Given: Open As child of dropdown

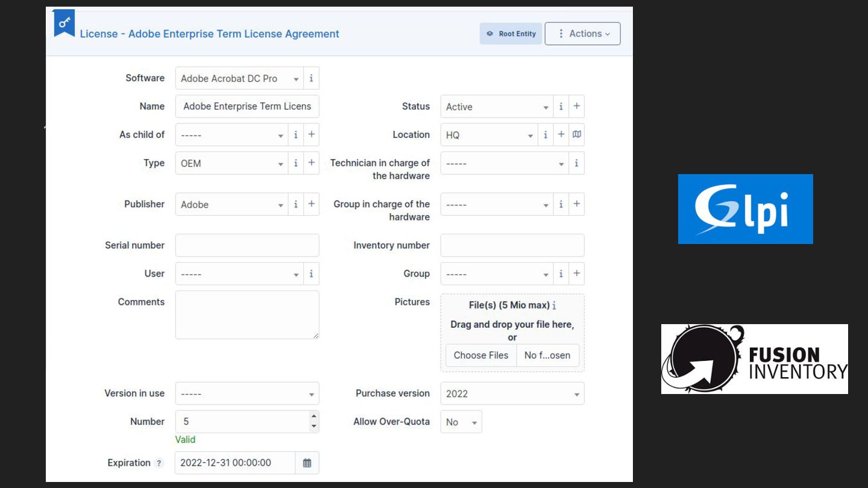Looking at the screenshot, I should point(231,135).
